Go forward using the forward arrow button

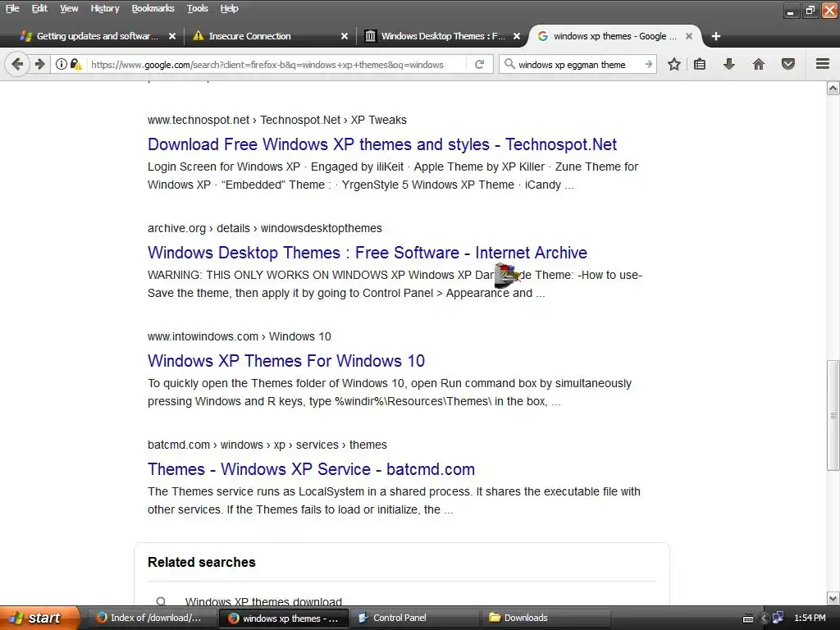click(x=40, y=64)
